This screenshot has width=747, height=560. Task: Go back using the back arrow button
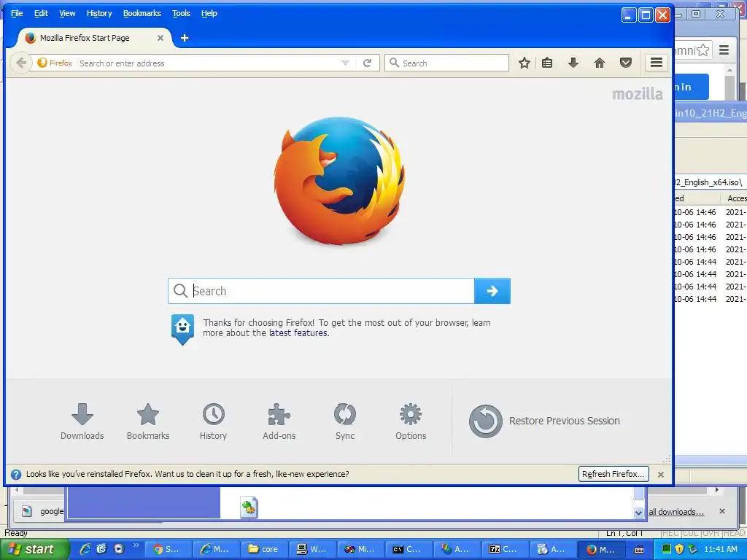[x=21, y=63]
